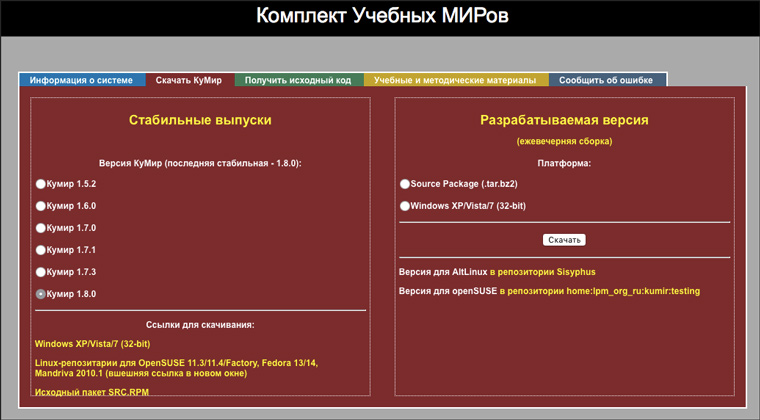Click the Стабильные выпуски heading
This screenshot has height=420, width=760.
click(200, 120)
